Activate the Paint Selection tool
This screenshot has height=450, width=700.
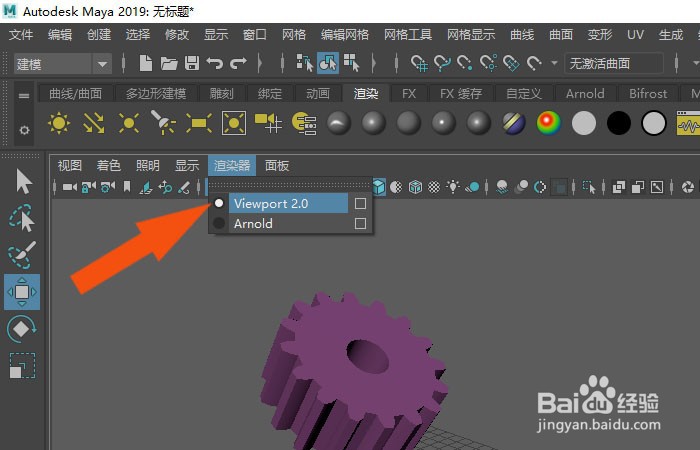tap(21, 255)
